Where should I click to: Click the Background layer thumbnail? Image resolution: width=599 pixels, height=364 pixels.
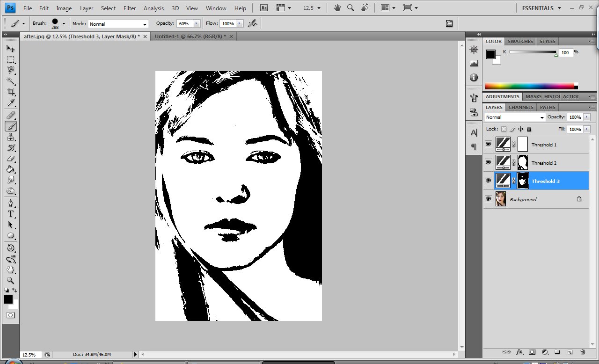tap(501, 199)
